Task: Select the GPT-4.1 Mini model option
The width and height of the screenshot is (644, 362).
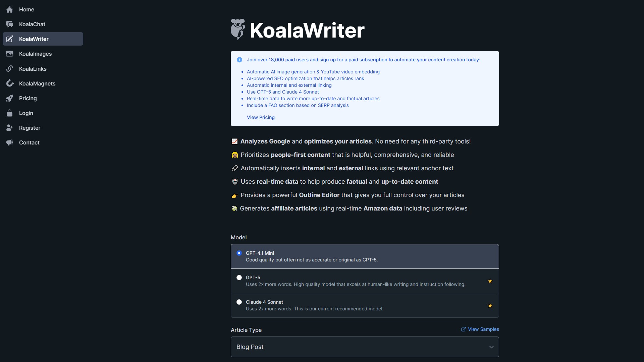Action: point(239,253)
